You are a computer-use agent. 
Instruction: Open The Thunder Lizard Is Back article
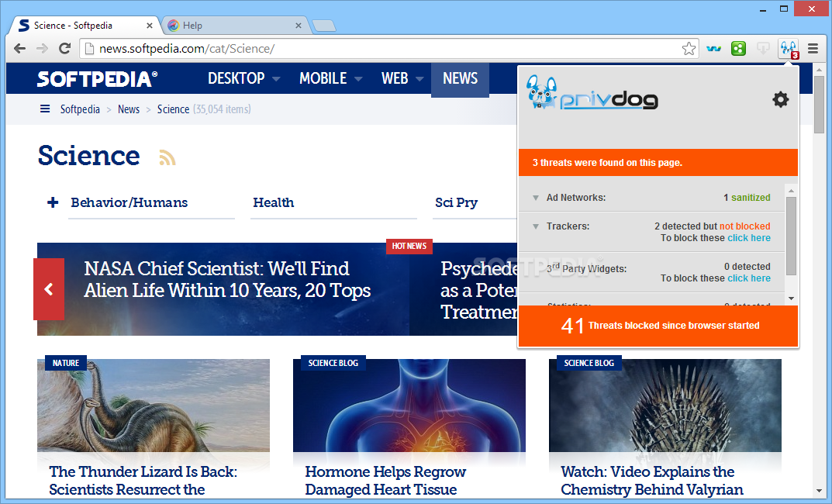(143, 481)
